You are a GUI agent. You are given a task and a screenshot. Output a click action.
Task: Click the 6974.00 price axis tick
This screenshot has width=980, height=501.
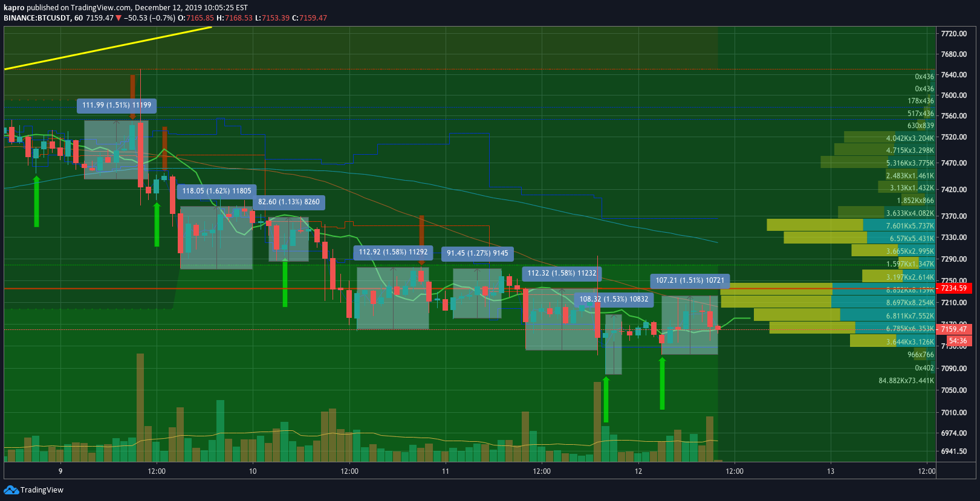(954, 433)
